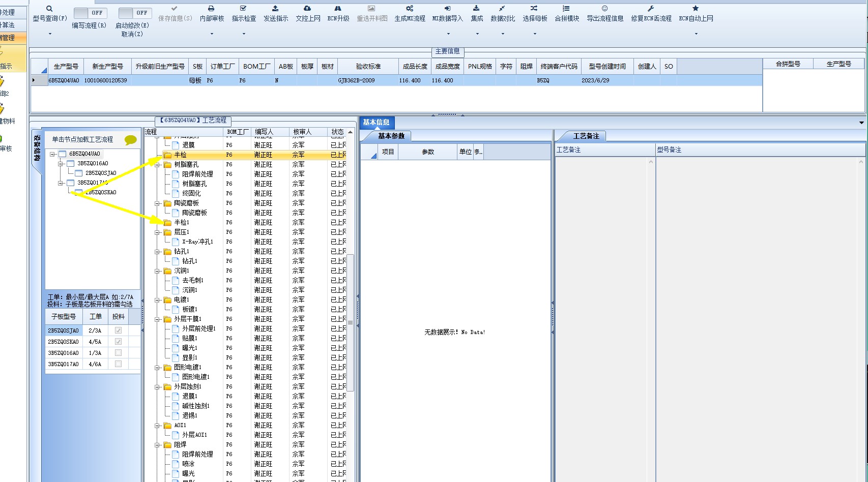
Task: Sort by the 验收标准 column header
Action: [x=368, y=67]
